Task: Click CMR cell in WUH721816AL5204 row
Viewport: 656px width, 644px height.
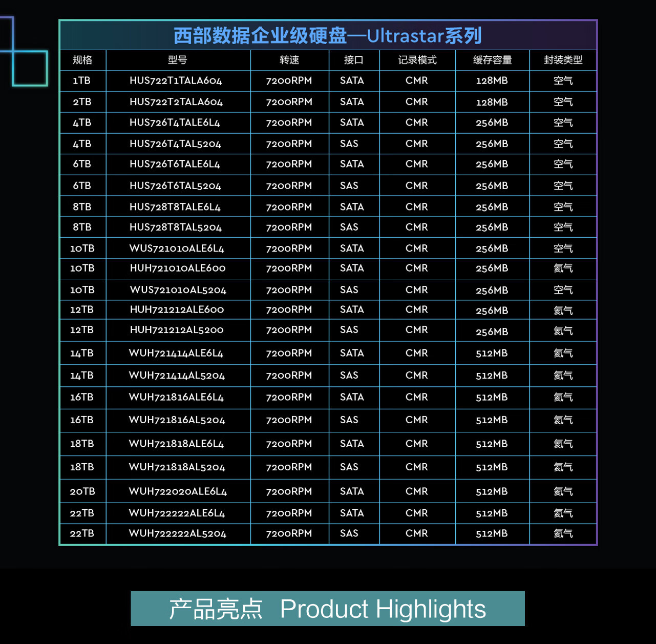Action: pos(416,420)
